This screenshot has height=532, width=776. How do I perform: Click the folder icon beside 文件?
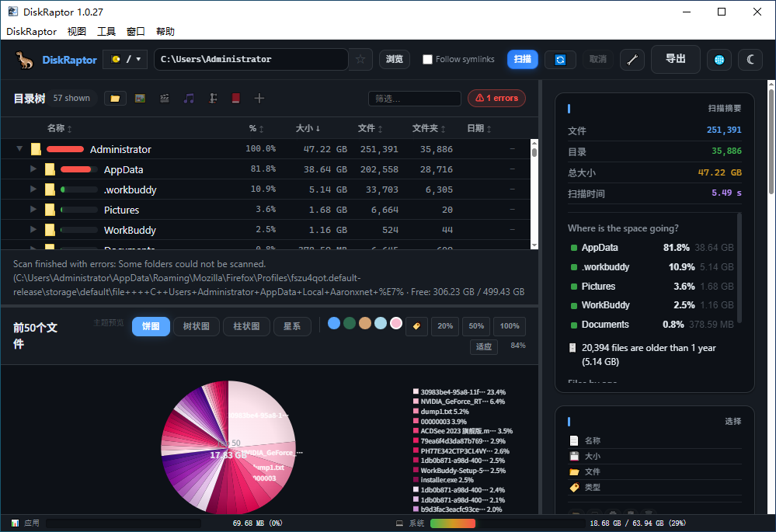coord(574,471)
